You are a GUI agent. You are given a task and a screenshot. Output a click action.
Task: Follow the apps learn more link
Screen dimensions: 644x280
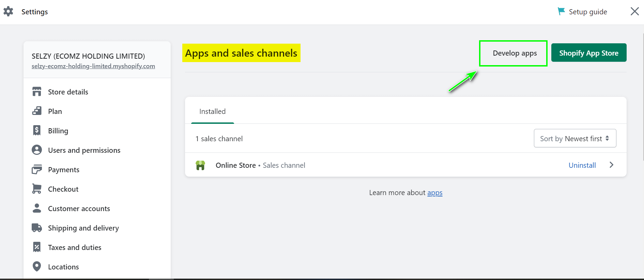pos(435,193)
